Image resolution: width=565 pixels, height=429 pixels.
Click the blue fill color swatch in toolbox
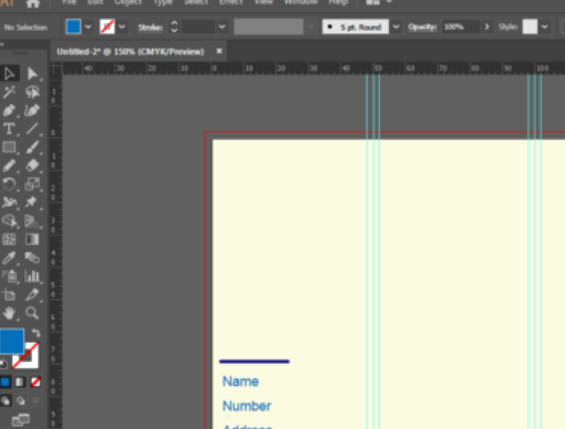pyautogui.click(x=12, y=341)
